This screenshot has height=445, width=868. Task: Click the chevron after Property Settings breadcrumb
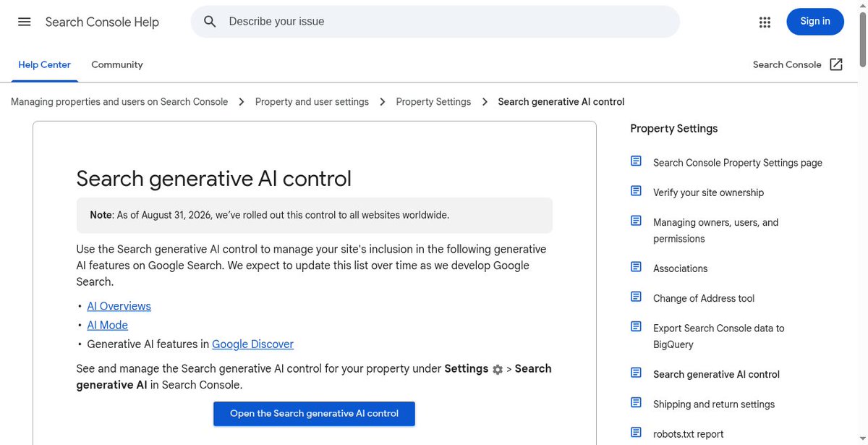click(x=485, y=102)
